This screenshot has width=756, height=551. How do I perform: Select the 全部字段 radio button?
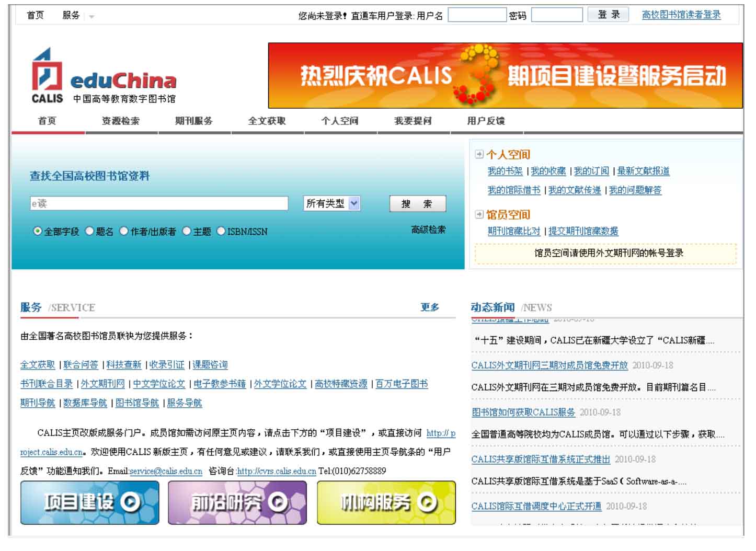pyautogui.click(x=38, y=231)
